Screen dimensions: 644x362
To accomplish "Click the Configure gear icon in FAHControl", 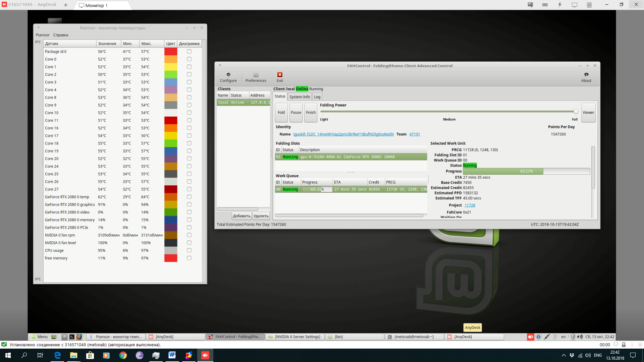I will pyautogui.click(x=228, y=75).
